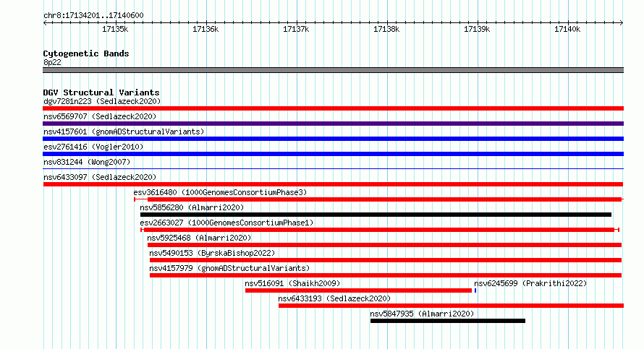This screenshot has width=644, height=349.
Task: Click the small blue nsv6245699 marker
Action: pyautogui.click(x=475, y=290)
